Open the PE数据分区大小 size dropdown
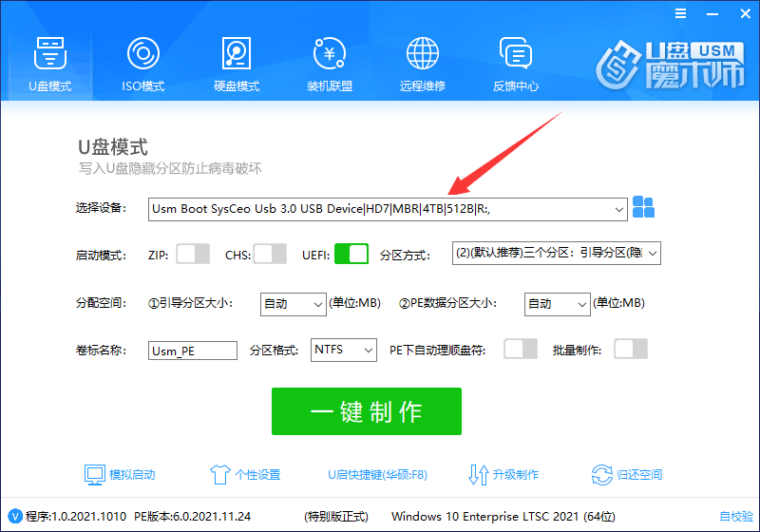 (558, 304)
